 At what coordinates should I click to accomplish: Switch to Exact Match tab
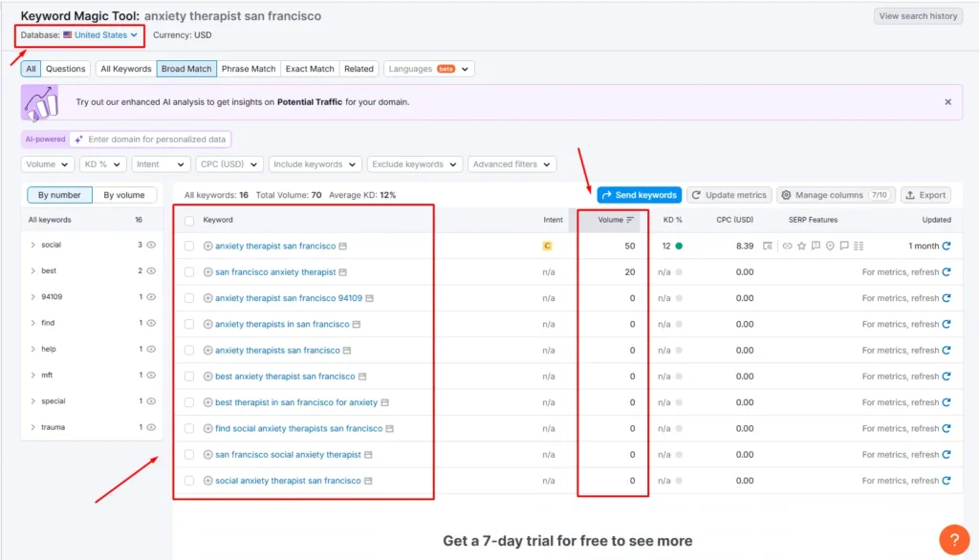[x=310, y=69]
